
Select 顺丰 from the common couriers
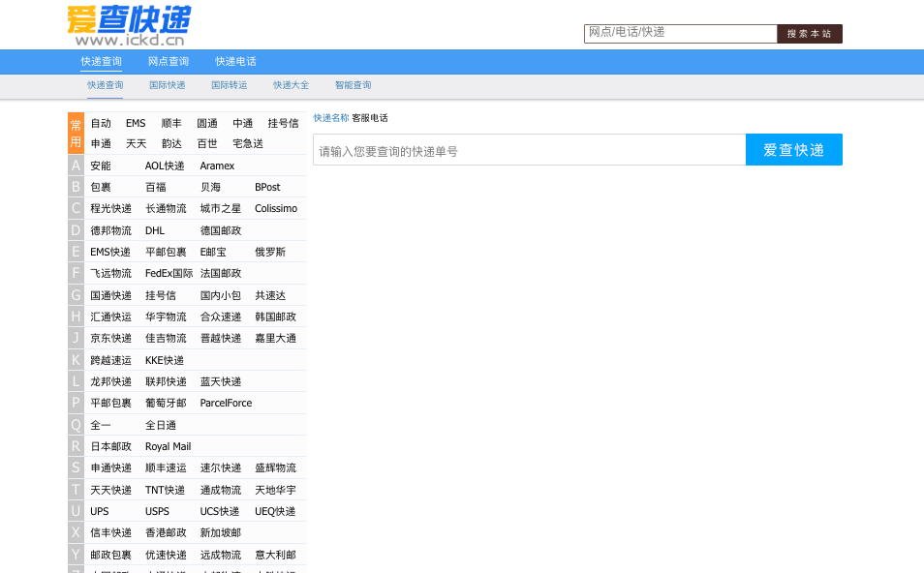tap(170, 123)
